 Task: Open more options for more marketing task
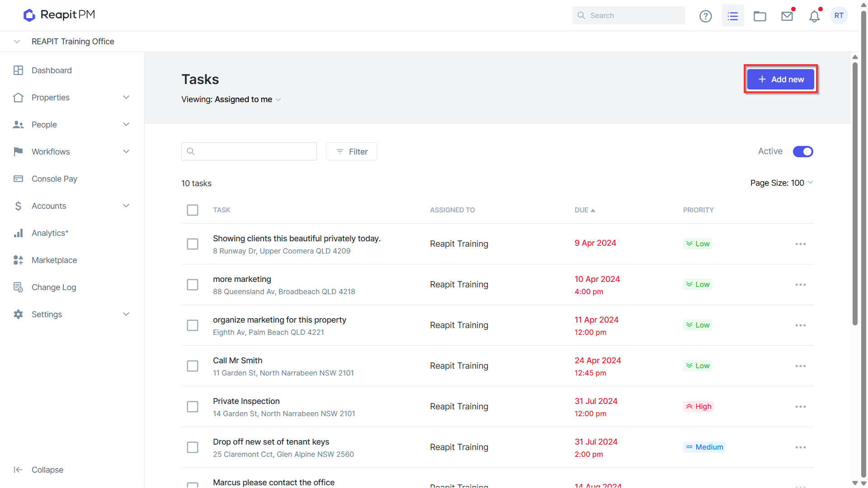(801, 285)
